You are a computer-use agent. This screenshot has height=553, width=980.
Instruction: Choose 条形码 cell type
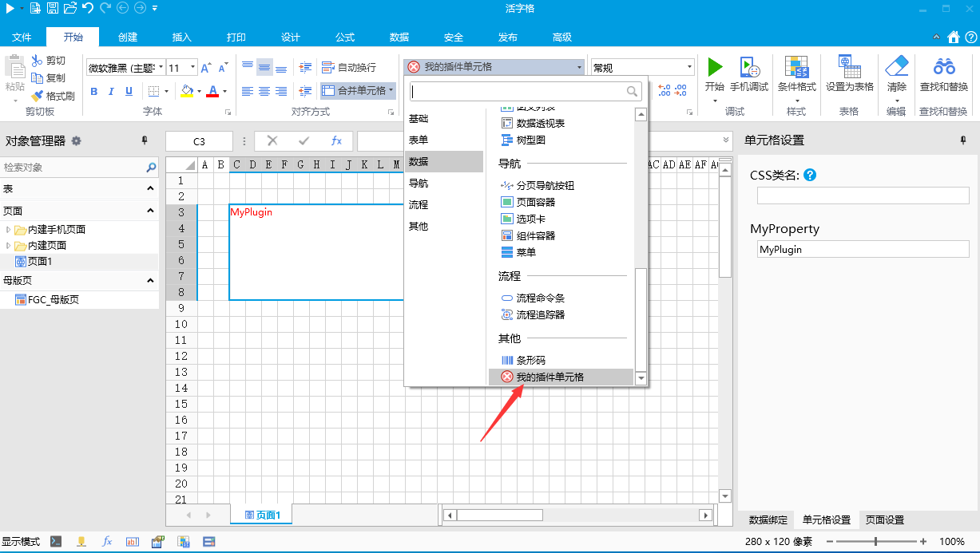(x=523, y=361)
